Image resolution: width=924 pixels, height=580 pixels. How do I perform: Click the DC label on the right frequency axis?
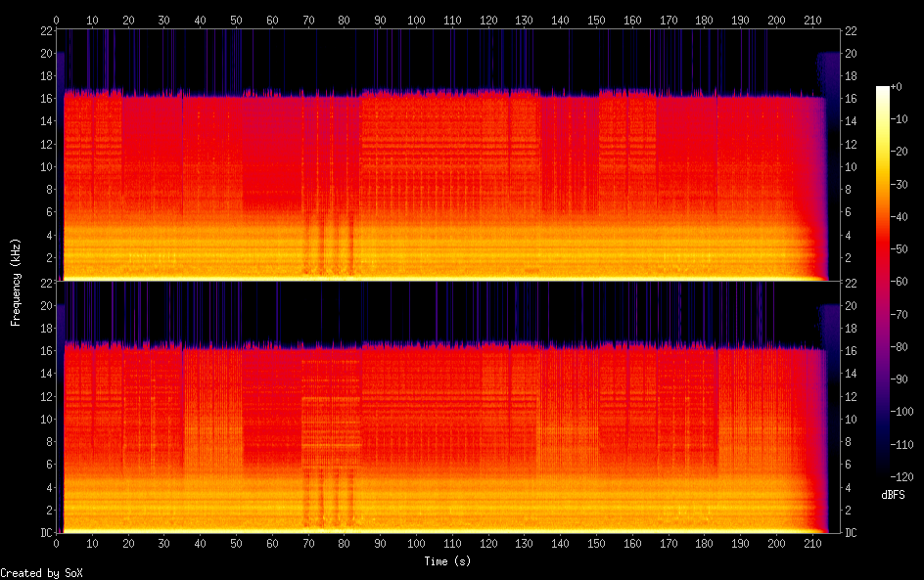[x=851, y=533]
